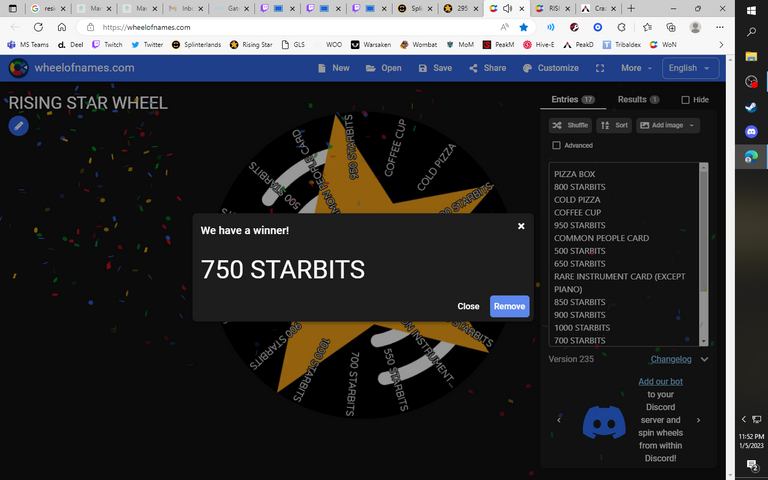The height and width of the screenshot is (480, 768).
Task: Open Discord from taskbar
Action: click(x=751, y=131)
